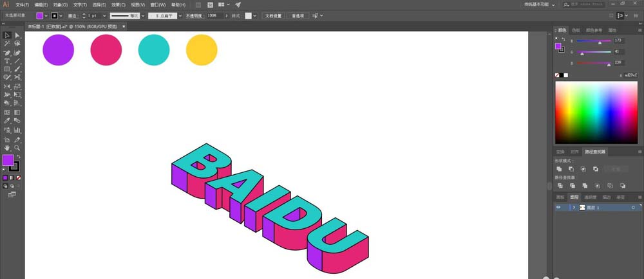Open the stroke weight dropdown
Viewport: 644px width, 279px height.
(104, 15)
